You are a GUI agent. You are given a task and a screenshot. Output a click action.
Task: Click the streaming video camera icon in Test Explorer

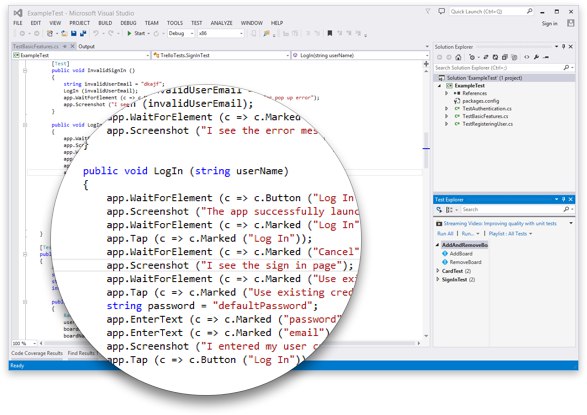[x=439, y=223]
